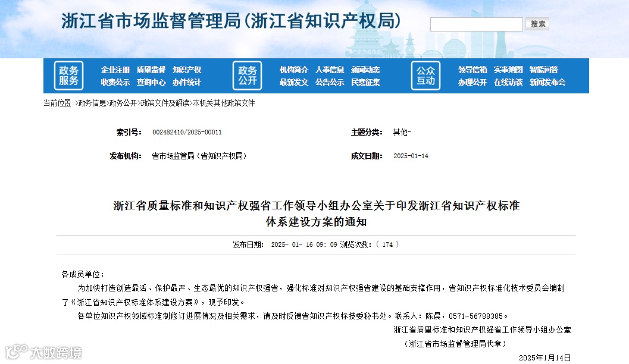Open 政策文件及解读 breadcrumb link
The image size is (629, 364).
click(165, 103)
